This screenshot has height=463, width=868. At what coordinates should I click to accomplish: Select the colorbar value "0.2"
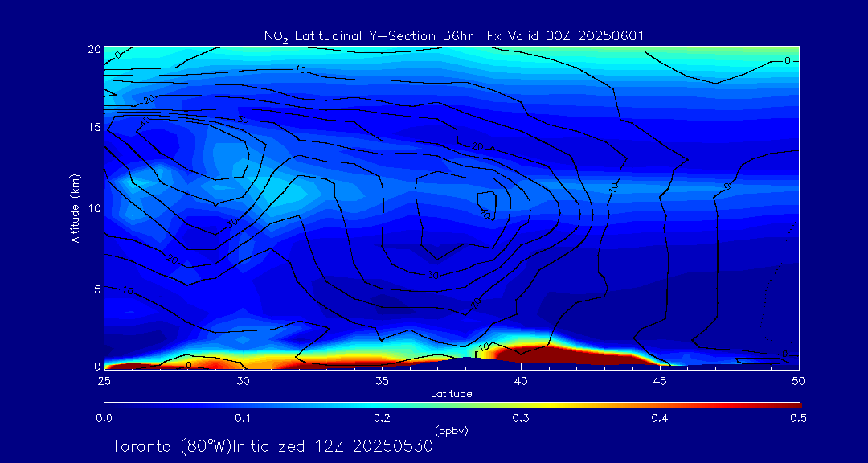pyautogui.click(x=382, y=419)
